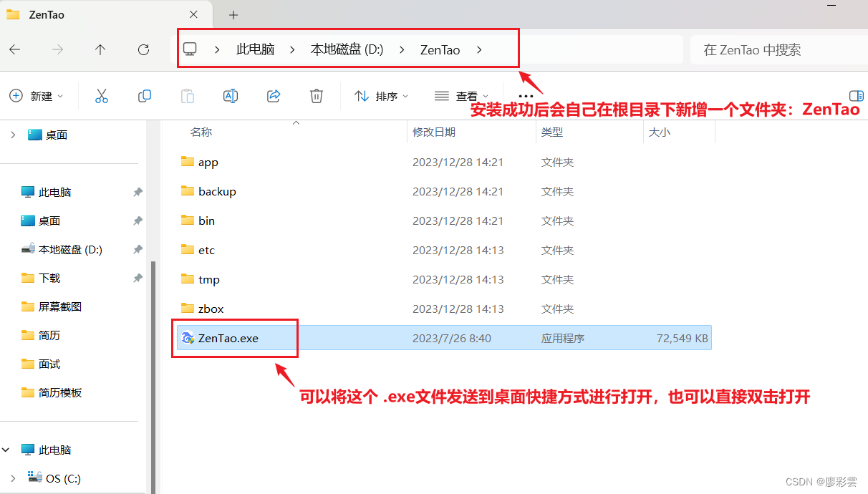
Task: Click the bin folder icon
Action: click(188, 221)
